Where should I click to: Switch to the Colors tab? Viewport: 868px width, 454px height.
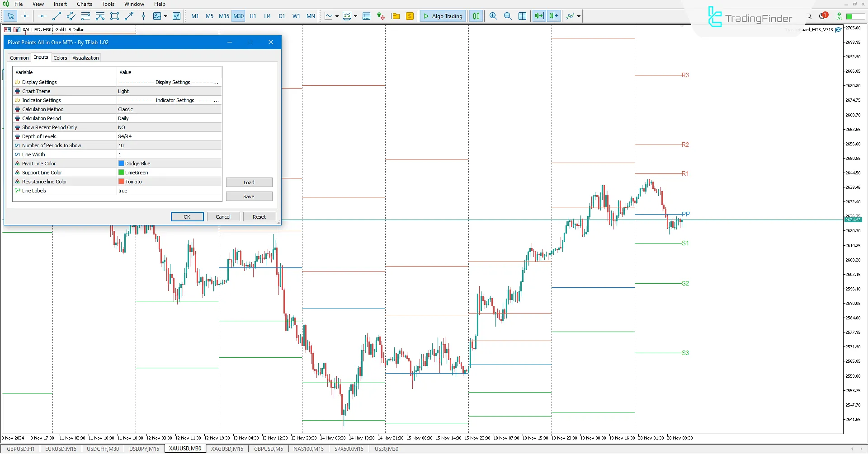(x=60, y=57)
